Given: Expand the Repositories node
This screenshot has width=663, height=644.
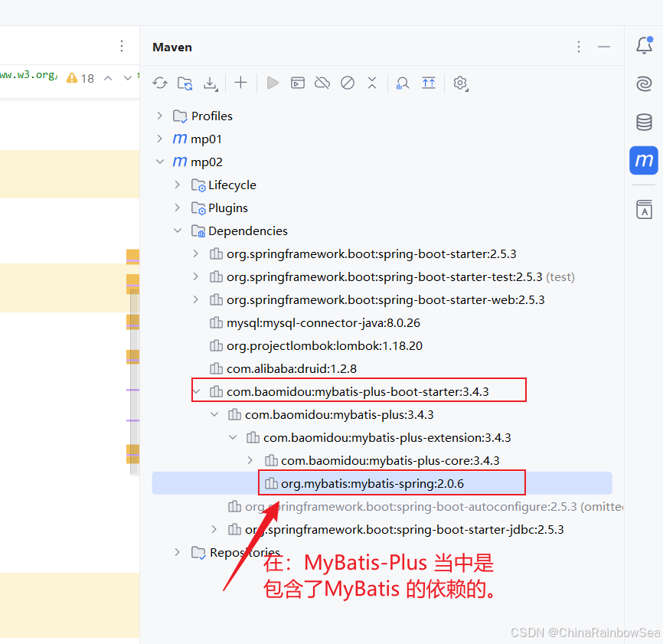Looking at the screenshot, I should click(x=178, y=552).
